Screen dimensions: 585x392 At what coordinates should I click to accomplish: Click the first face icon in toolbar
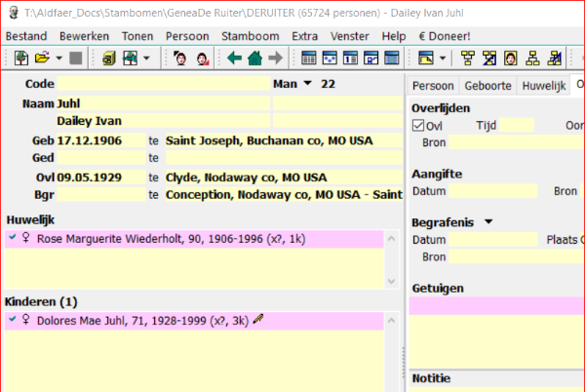click(180, 59)
